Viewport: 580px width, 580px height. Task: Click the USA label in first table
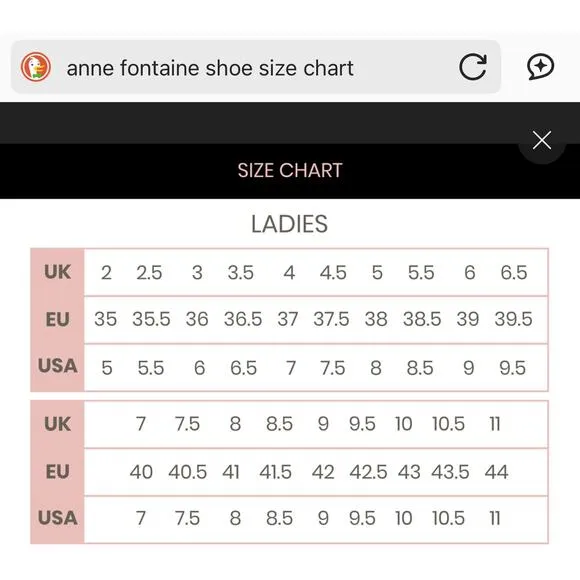[x=57, y=366]
